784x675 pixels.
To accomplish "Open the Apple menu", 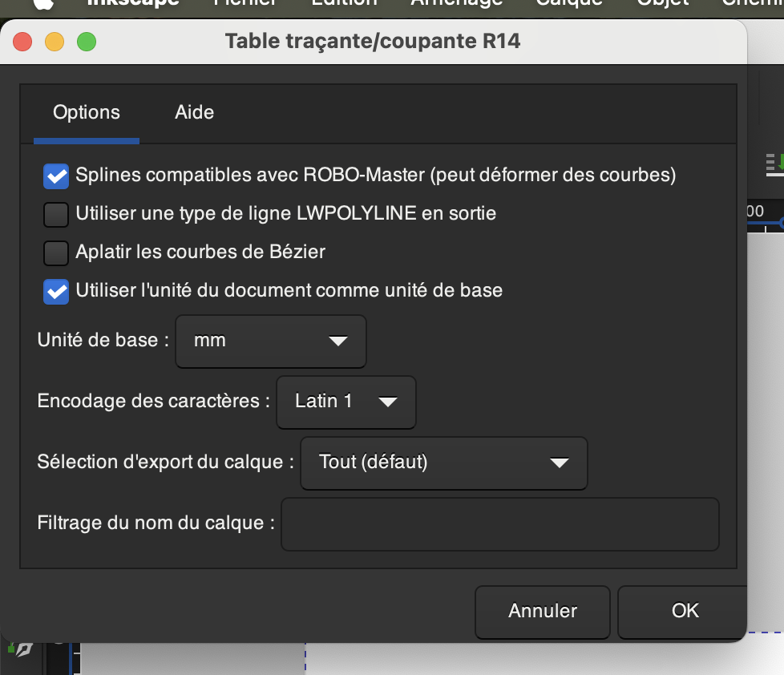I will 43,3.
